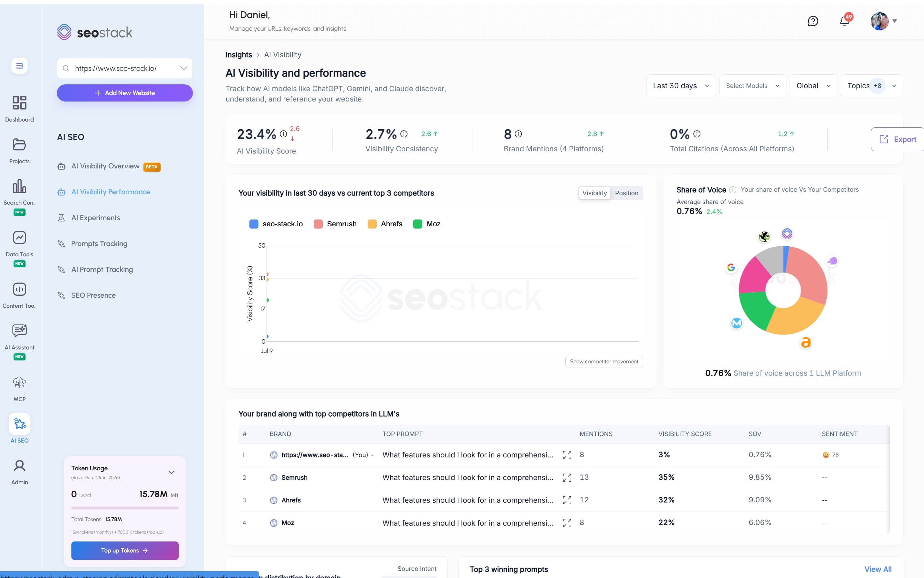Viewport: 924px width, 578px height.
Task: Click the Export button
Action: (897, 140)
